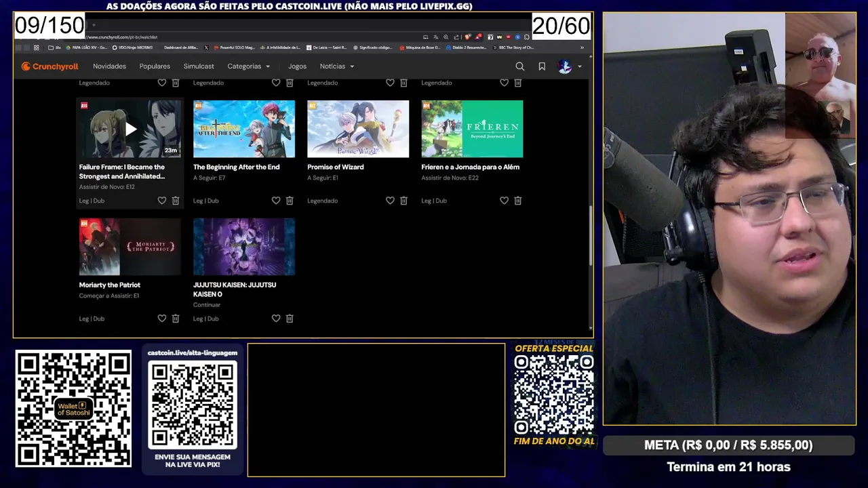
Task: Favorite Promise of Wizard using heart
Action: 390,201
